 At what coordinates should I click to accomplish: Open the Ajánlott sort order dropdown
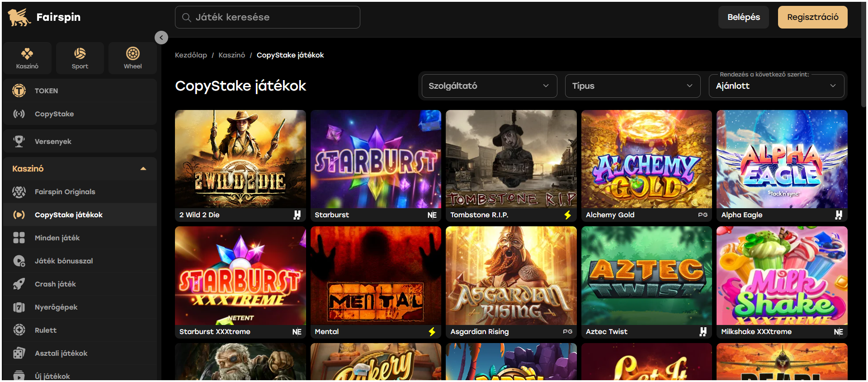(776, 86)
